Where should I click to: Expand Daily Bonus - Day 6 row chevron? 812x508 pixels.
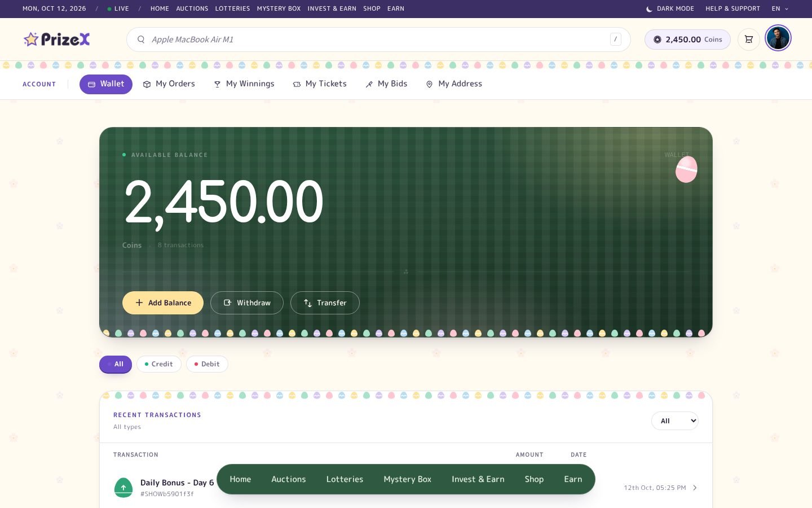(695, 488)
